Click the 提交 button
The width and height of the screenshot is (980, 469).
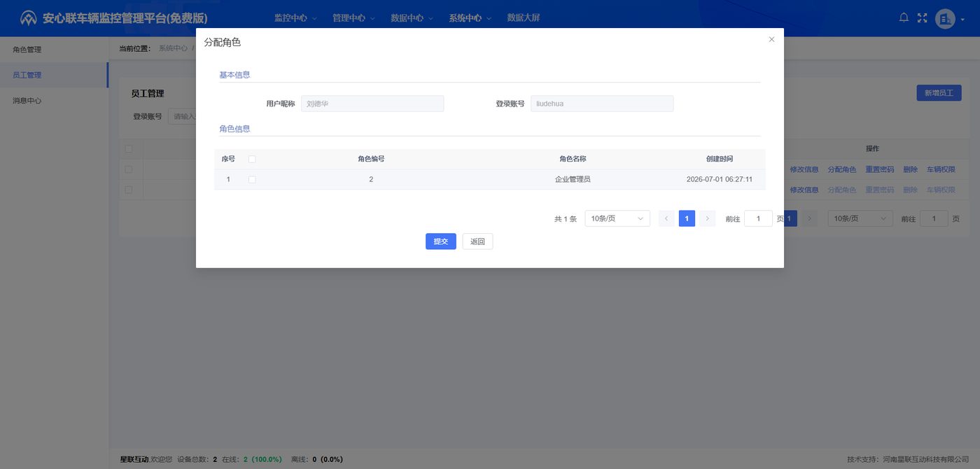point(441,241)
